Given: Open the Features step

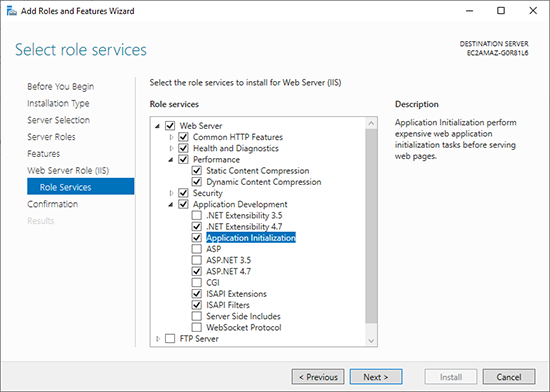Looking at the screenshot, I should (x=43, y=154).
